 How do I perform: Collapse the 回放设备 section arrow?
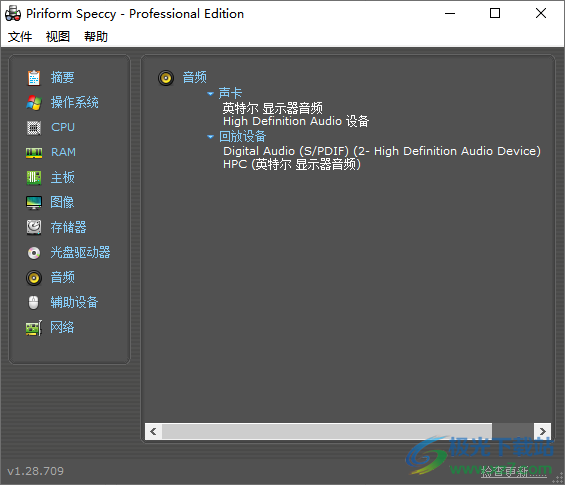tap(210, 137)
